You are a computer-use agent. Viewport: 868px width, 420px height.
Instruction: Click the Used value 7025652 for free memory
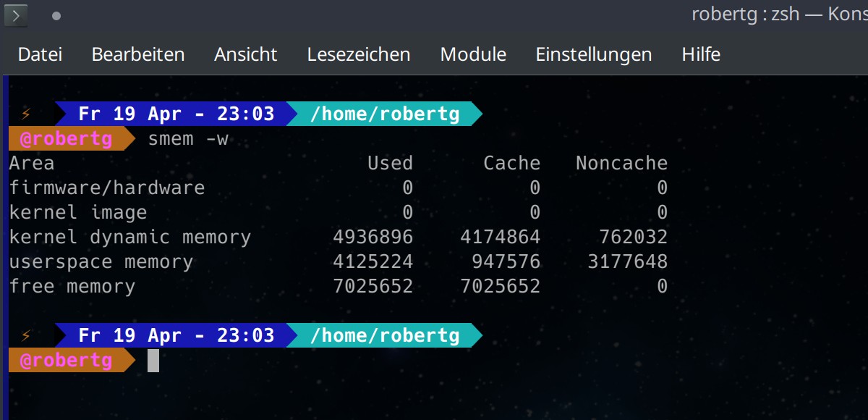pyautogui.click(x=373, y=286)
